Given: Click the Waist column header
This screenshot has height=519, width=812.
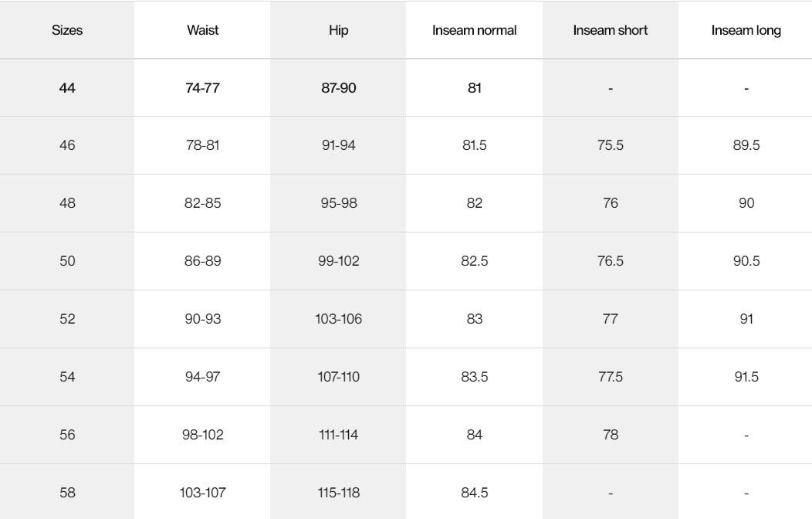Looking at the screenshot, I should point(202,30).
